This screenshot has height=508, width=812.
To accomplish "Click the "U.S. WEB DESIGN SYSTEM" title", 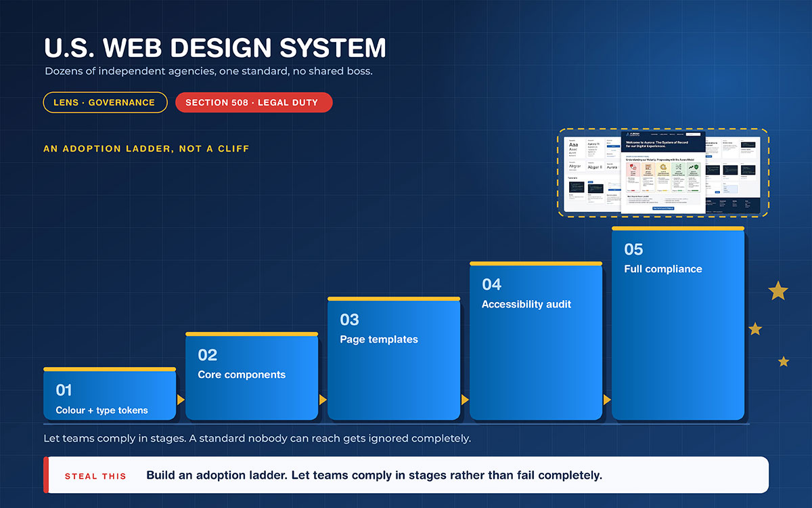I will pyautogui.click(x=215, y=48).
